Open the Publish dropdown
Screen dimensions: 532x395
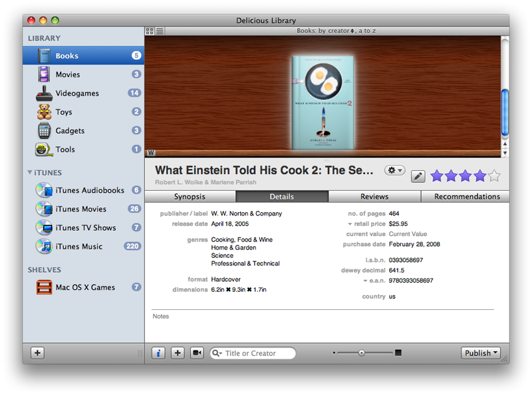pos(480,353)
